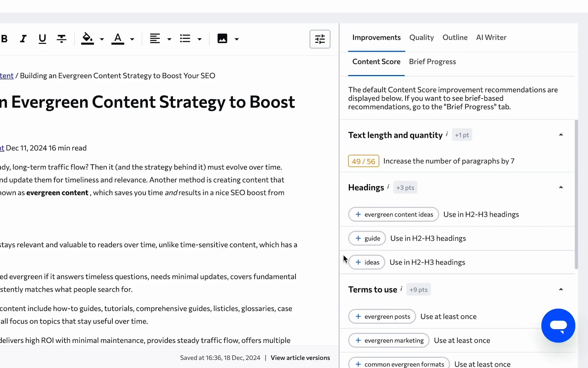This screenshot has height=368, width=588.
Task: Apply strikethrough formatting
Action: (61, 39)
